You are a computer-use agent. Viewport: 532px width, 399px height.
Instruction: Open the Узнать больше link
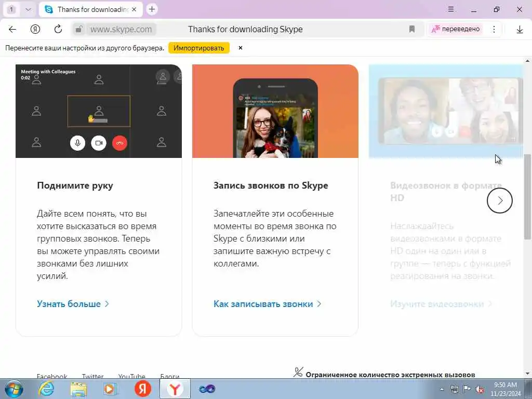(73, 303)
